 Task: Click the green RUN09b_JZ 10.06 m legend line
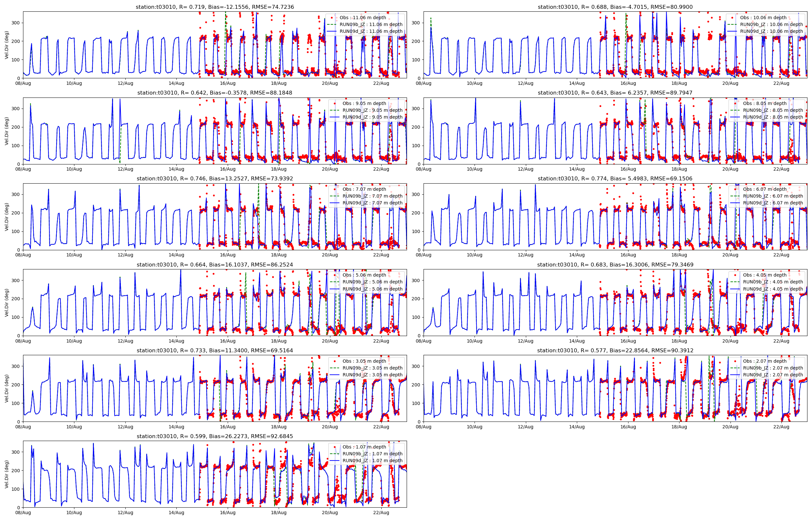(732, 24)
